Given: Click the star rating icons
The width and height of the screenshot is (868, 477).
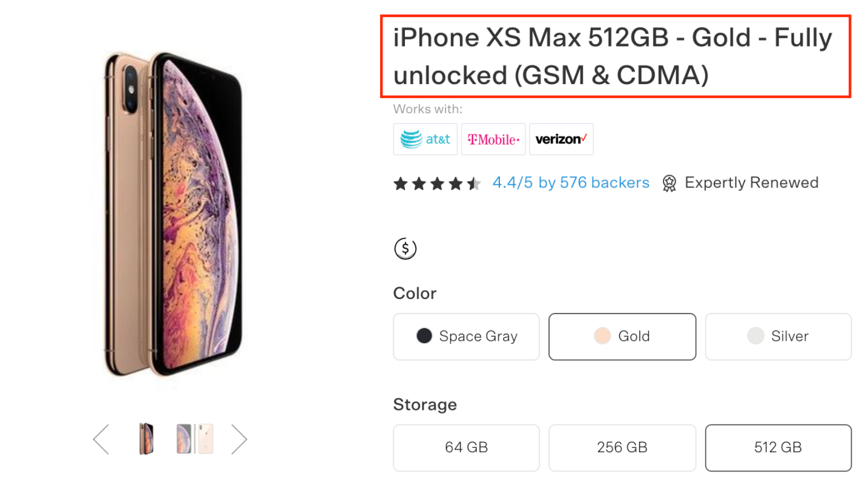Looking at the screenshot, I should click(437, 183).
